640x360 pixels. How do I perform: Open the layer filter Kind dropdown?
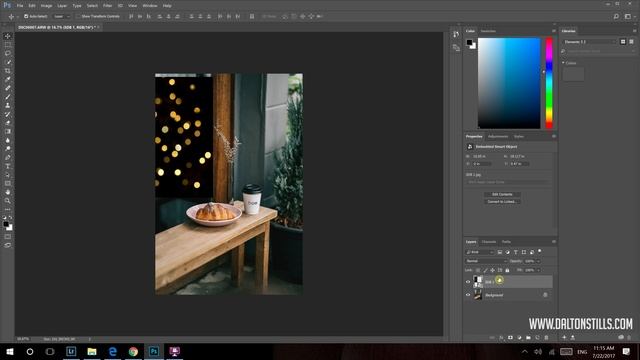coord(480,252)
